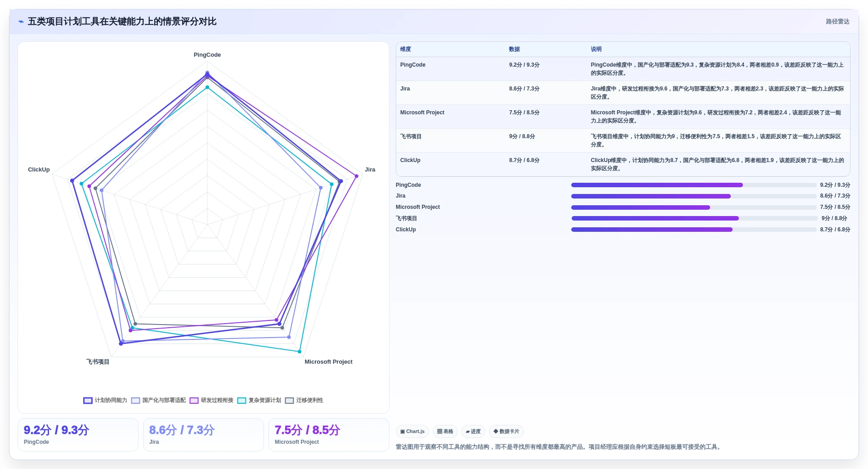
Task: Click the 9.2分 / 9.3分 table cell
Action: [524, 65]
